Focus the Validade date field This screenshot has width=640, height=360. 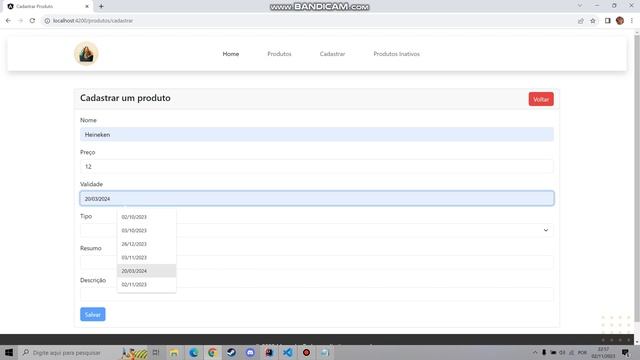coord(317,198)
